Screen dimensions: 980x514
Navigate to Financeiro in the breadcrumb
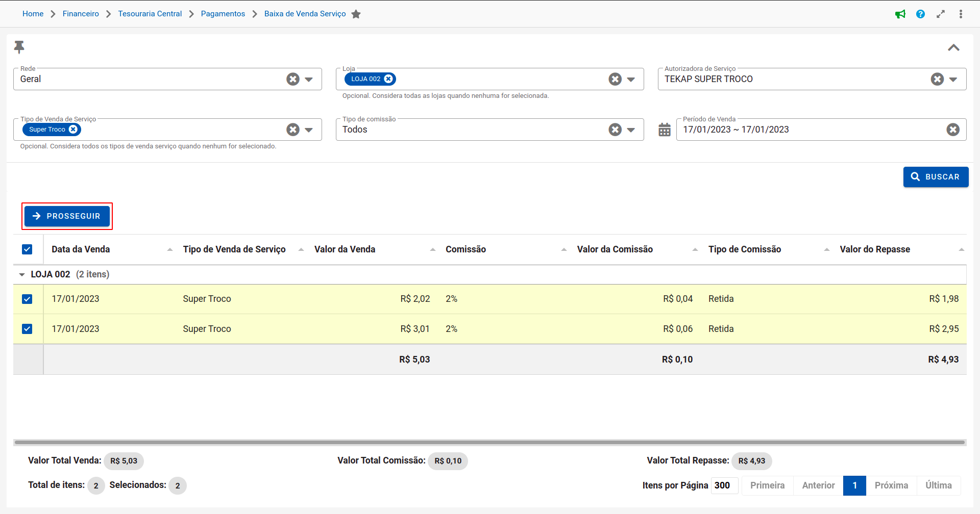pos(81,14)
